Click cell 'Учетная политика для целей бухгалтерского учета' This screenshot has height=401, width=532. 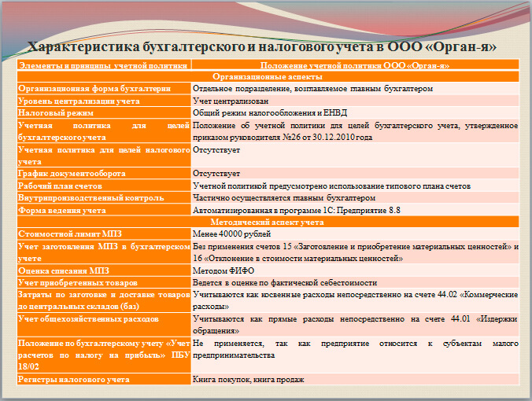104,131
